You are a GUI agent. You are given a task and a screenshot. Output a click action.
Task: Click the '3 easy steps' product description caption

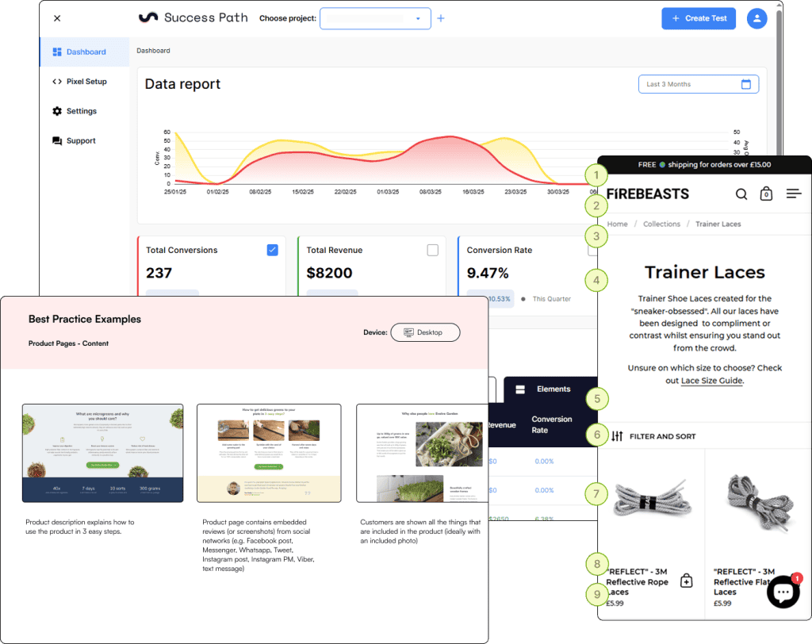(80, 527)
